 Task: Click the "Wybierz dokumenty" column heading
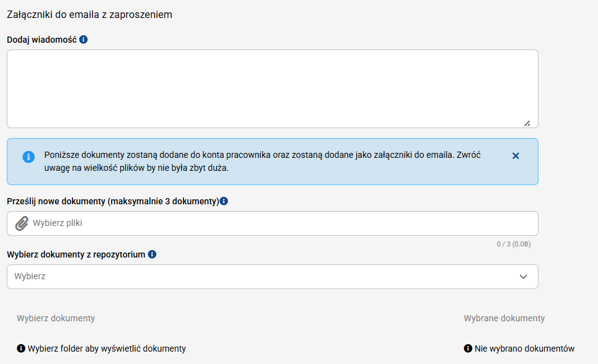(x=56, y=318)
